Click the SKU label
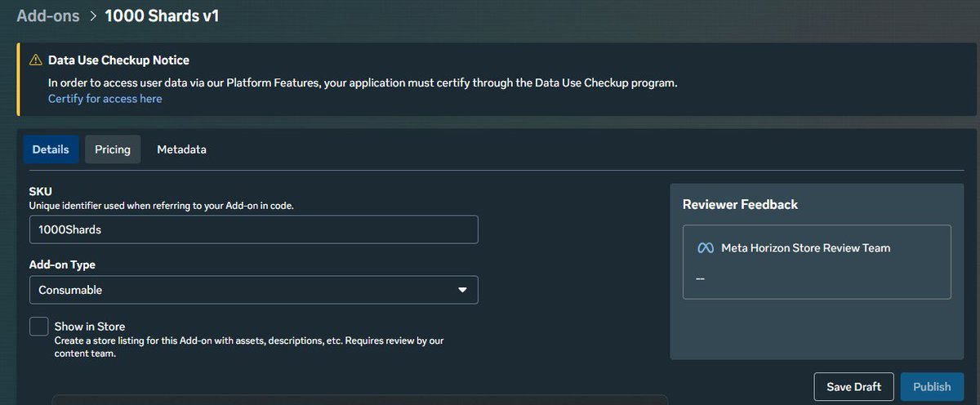This screenshot has width=980, height=405. (41, 192)
